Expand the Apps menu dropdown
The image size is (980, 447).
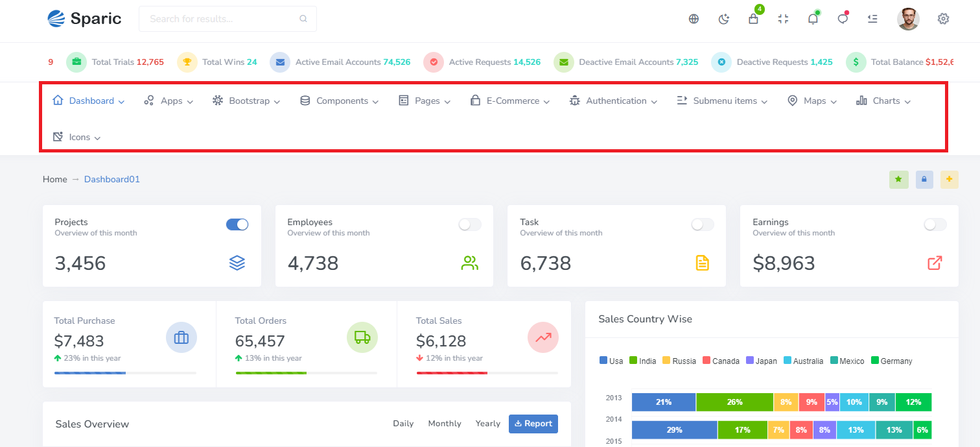(x=169, y=101)
